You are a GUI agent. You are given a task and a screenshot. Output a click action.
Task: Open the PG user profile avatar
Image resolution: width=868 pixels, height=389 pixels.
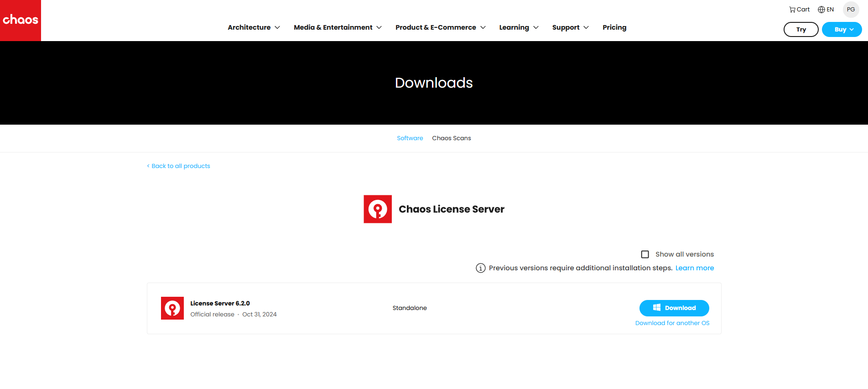851,10
